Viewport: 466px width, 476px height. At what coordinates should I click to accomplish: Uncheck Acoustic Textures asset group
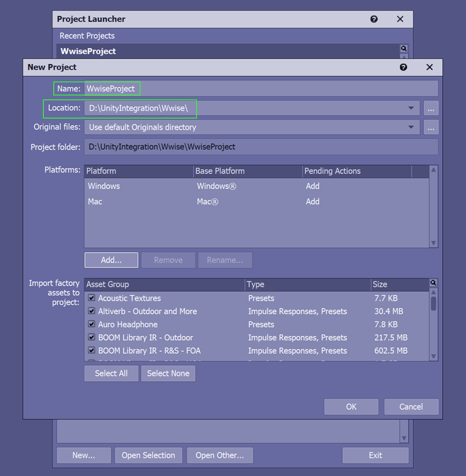(92, 298)
